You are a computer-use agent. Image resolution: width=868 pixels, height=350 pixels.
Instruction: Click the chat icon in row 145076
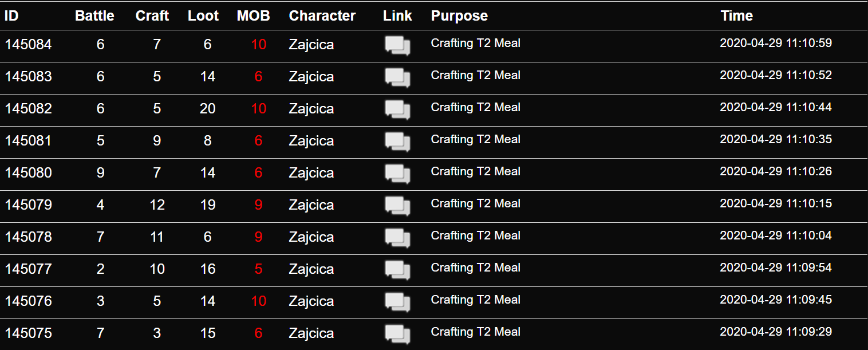397,302
